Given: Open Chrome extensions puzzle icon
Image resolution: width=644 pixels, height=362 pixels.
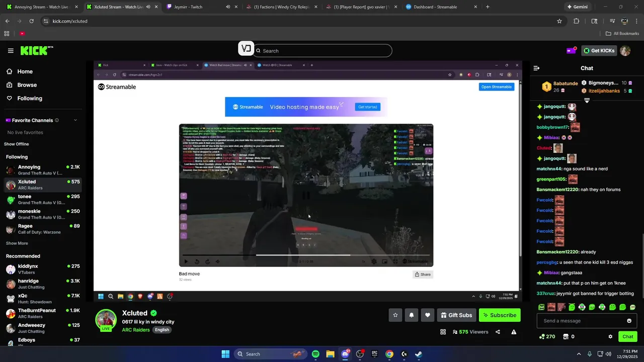Looking at the screenshot, I should (577, 21).
